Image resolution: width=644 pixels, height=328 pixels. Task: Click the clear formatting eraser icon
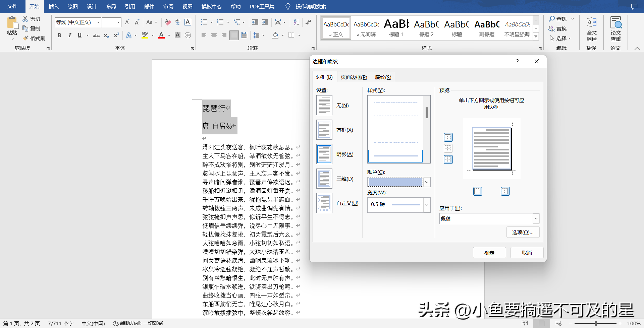(168, 22)
